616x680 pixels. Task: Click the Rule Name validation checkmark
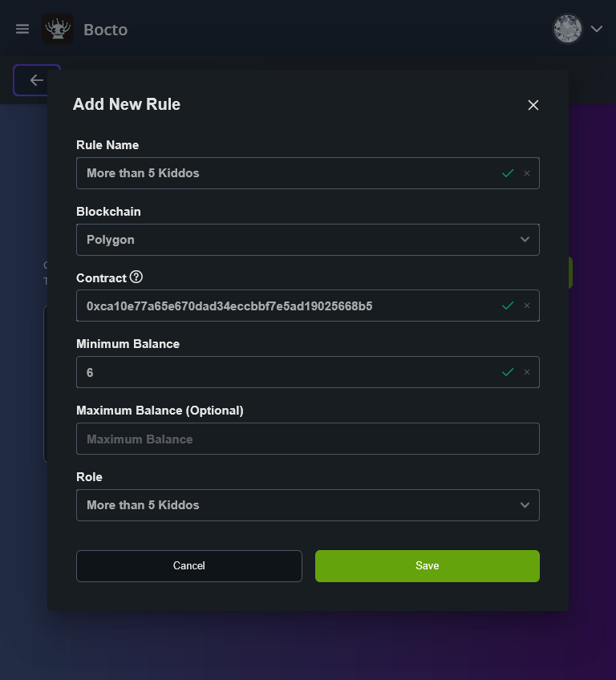coord(508,173)
